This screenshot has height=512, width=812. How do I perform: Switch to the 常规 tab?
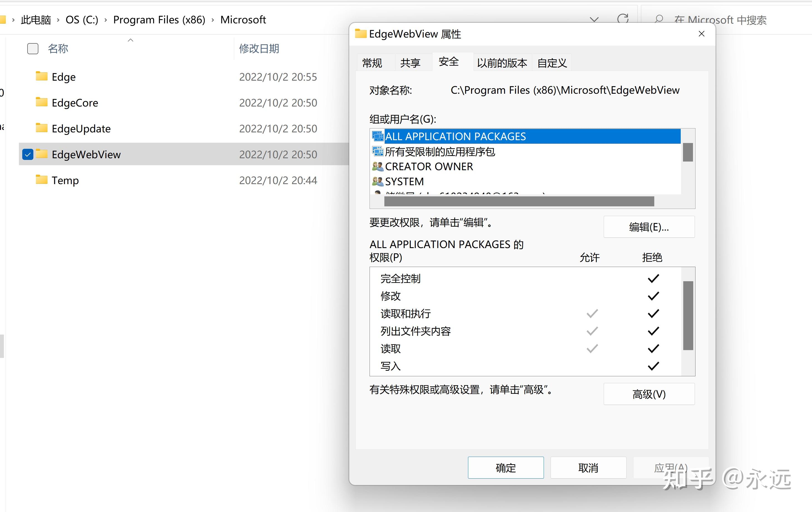372,62
